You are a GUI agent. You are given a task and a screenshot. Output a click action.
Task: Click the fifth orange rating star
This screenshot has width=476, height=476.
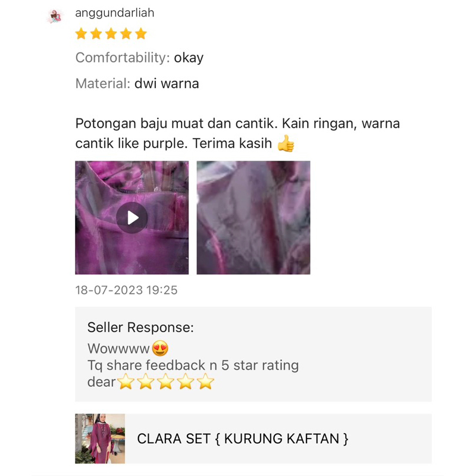141,34
